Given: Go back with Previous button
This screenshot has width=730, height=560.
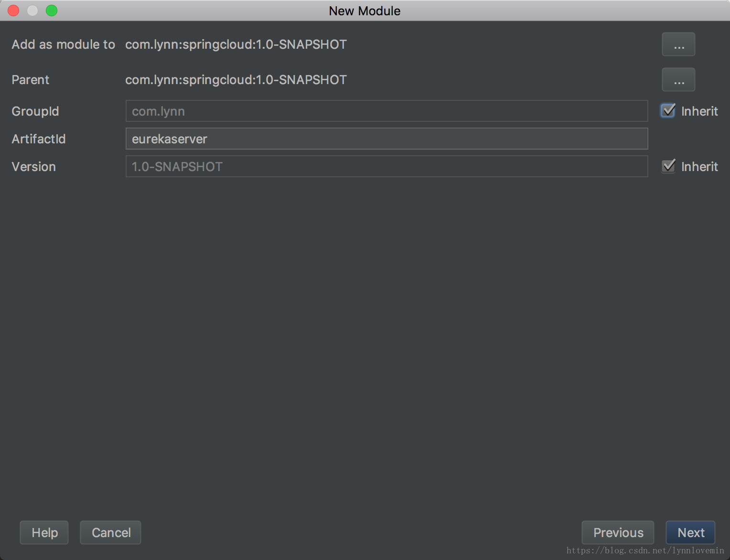Looking at the screenshot, I should coord(618,533).
